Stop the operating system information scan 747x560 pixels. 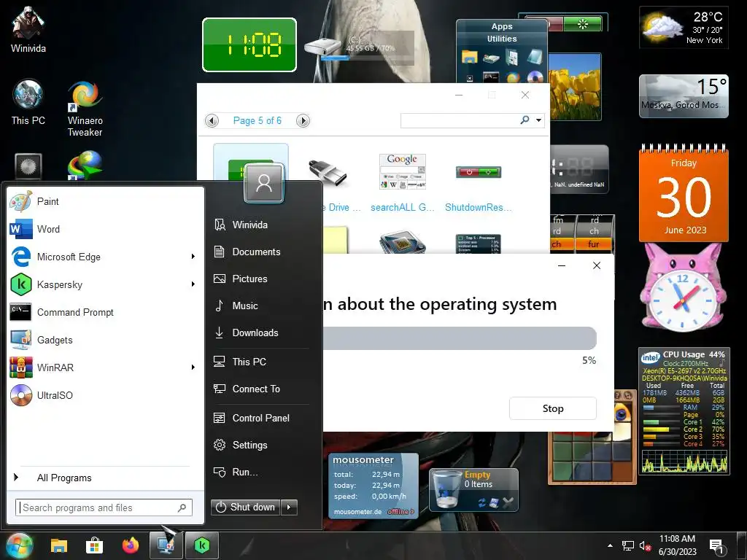[553, 408]
